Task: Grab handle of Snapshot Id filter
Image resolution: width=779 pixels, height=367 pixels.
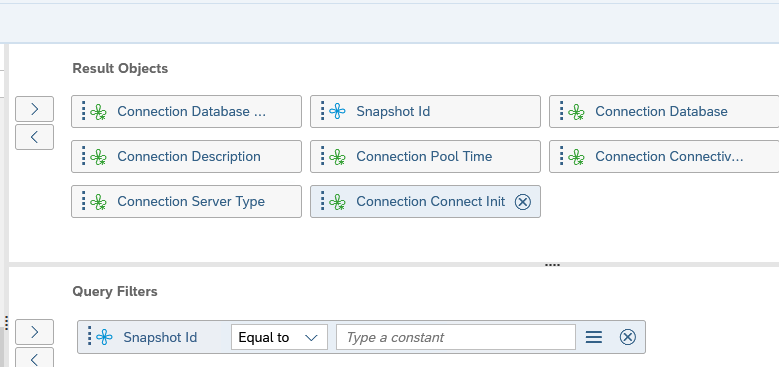Action: coord(89,335)
